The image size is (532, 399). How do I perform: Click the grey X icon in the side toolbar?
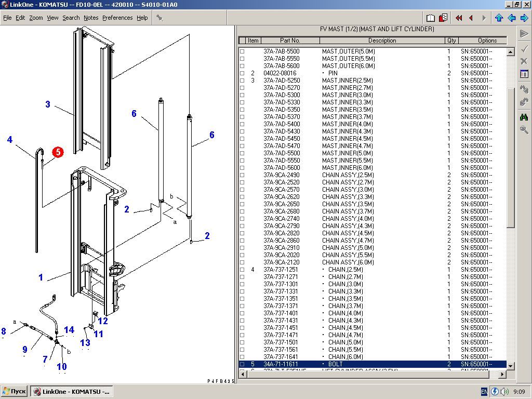coord(524,61)
